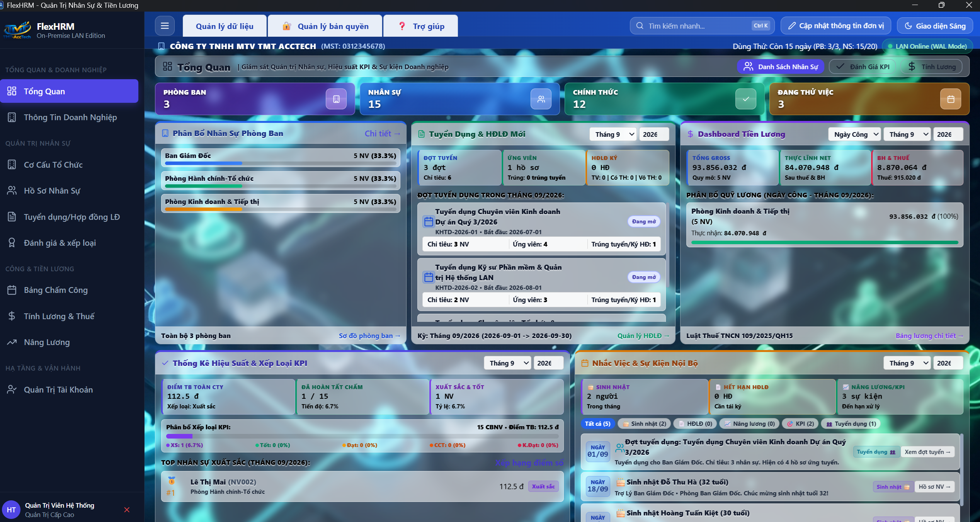Toggle the hamburger sidebar menu button
Viewport: 980px width, 522px height.
click(165, 26)
